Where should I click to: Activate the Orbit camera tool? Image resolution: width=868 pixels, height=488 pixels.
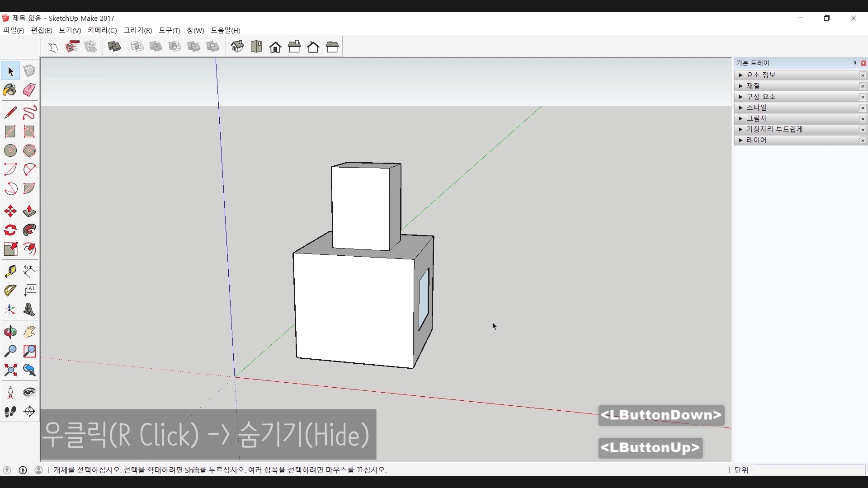(10, 332)
